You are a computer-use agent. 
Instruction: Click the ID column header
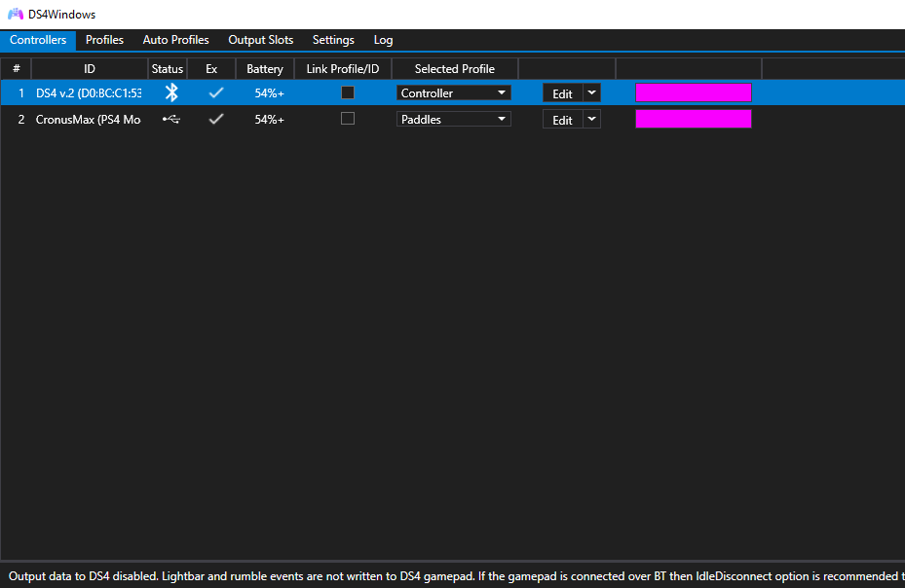pos(89,68)
